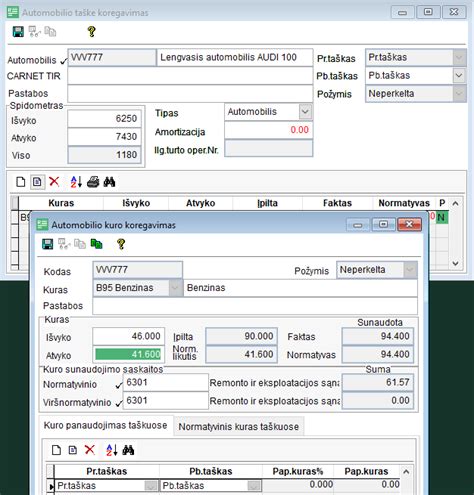Select Kuro panaudojimas taškuose tab
Viewport: 474px width, 495px height.
[106, 425]
